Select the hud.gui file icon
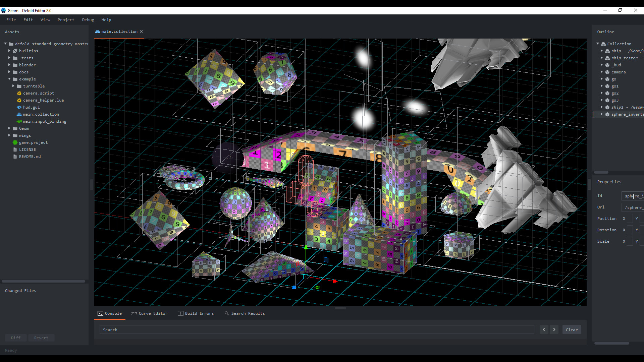644x362 pixels. (19, 107)
